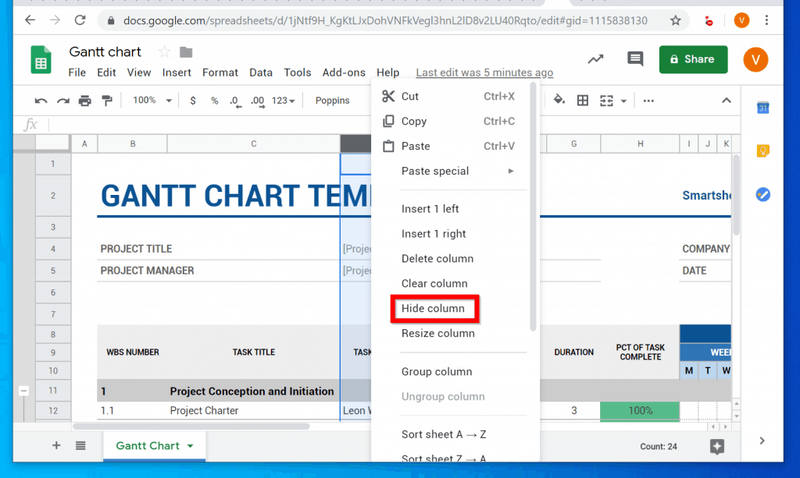Choose Sort sheet A → Z
Screen dimensions: 800x478
pos(443,434)
